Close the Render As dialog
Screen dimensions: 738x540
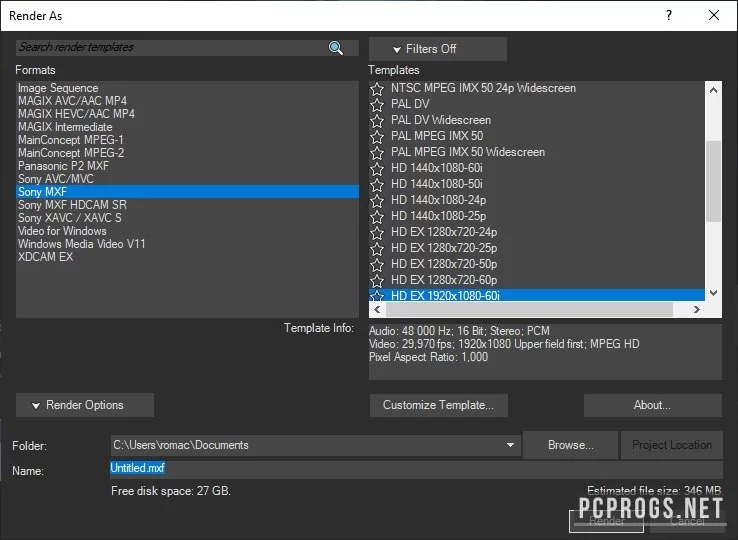tap(714, 16)
